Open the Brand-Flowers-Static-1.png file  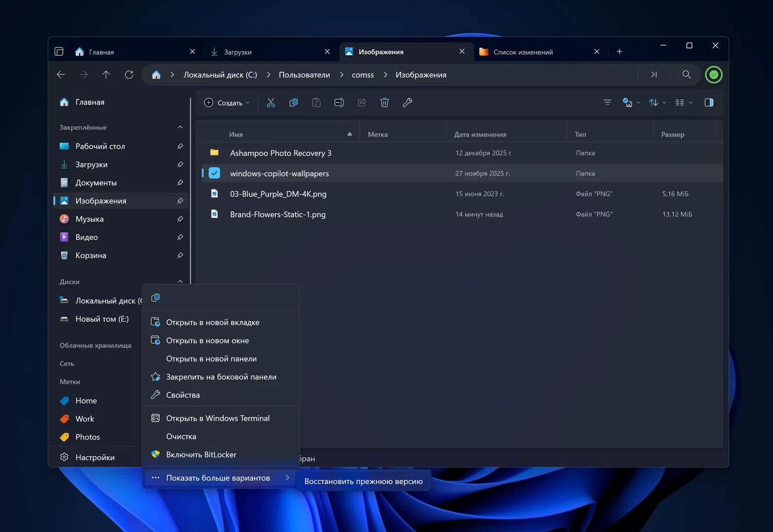(277, 214)
